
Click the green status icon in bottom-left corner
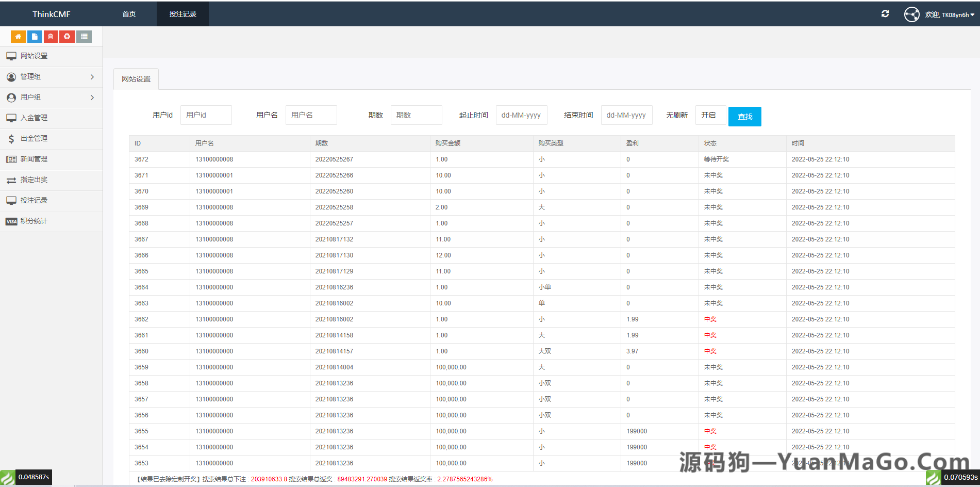point(7,477)
